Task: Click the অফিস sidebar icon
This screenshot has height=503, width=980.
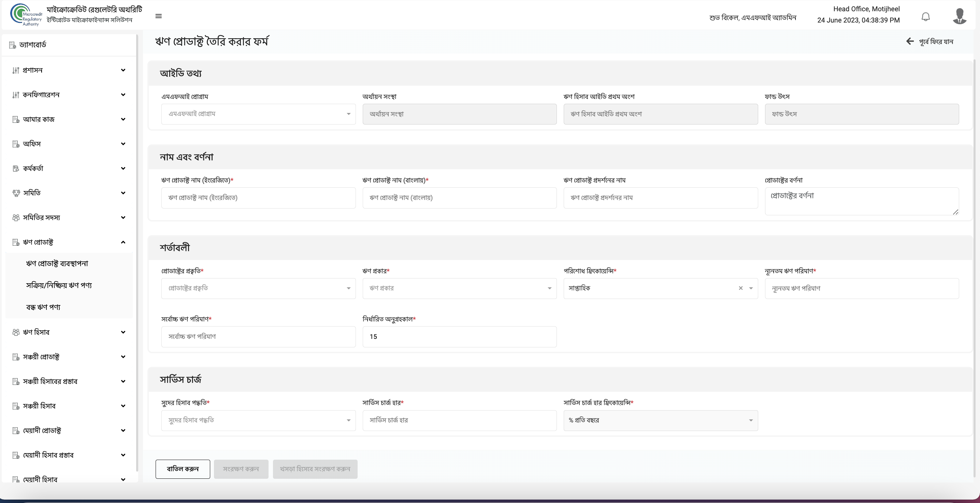Action: click(16, 144)
